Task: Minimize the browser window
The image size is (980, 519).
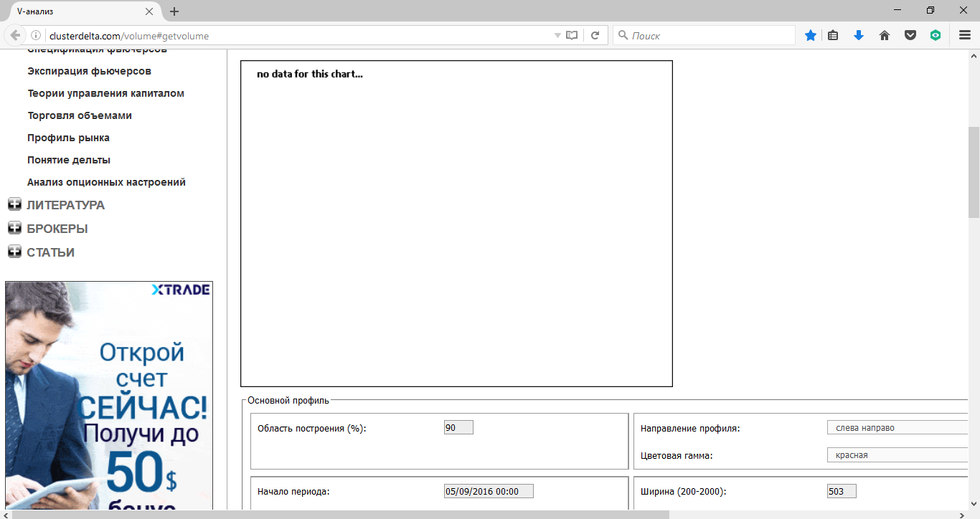Action: 897,10
